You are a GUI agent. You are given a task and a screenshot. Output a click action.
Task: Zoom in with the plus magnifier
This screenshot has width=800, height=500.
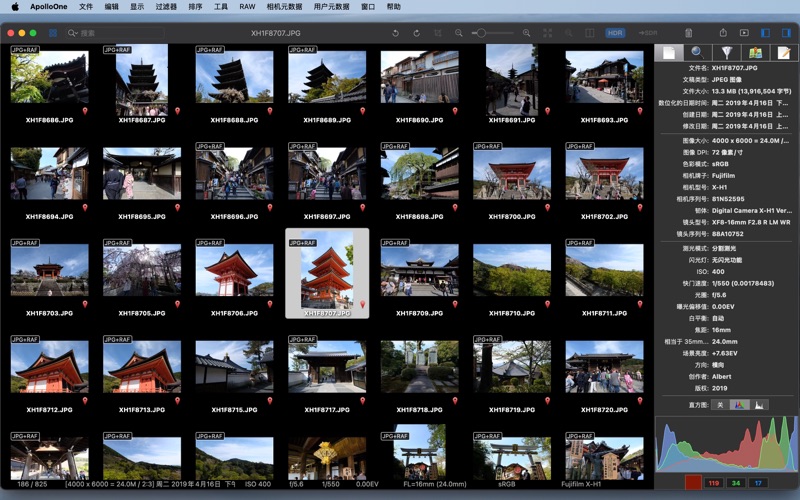(x=527, y=33)
